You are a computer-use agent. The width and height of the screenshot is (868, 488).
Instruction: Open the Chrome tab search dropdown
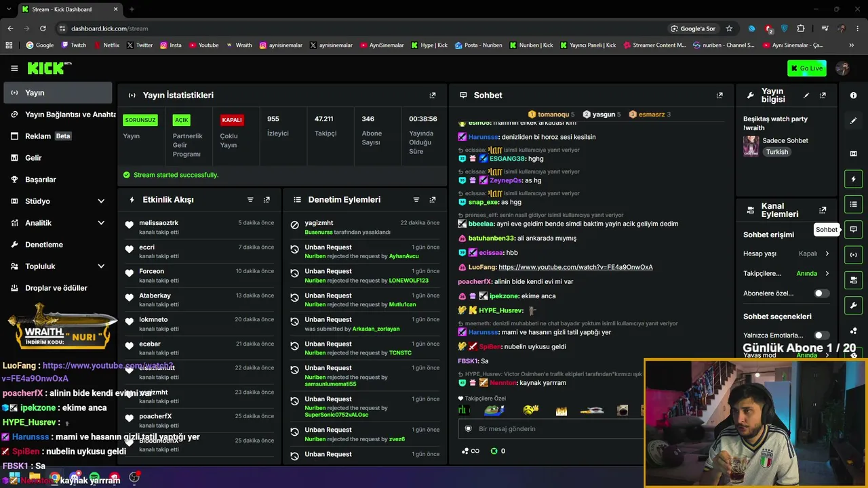(x=9, y=9)
